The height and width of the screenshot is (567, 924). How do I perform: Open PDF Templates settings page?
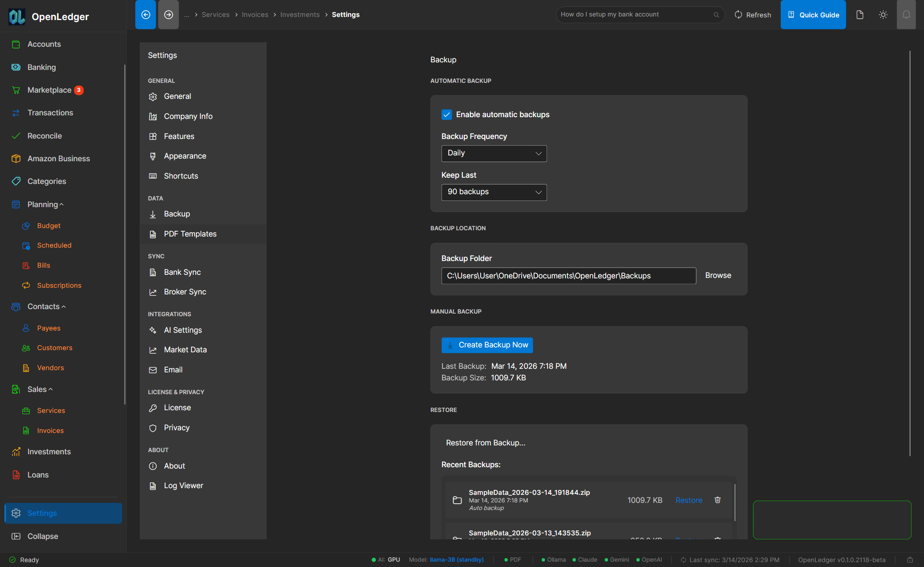tap(190, 233)
